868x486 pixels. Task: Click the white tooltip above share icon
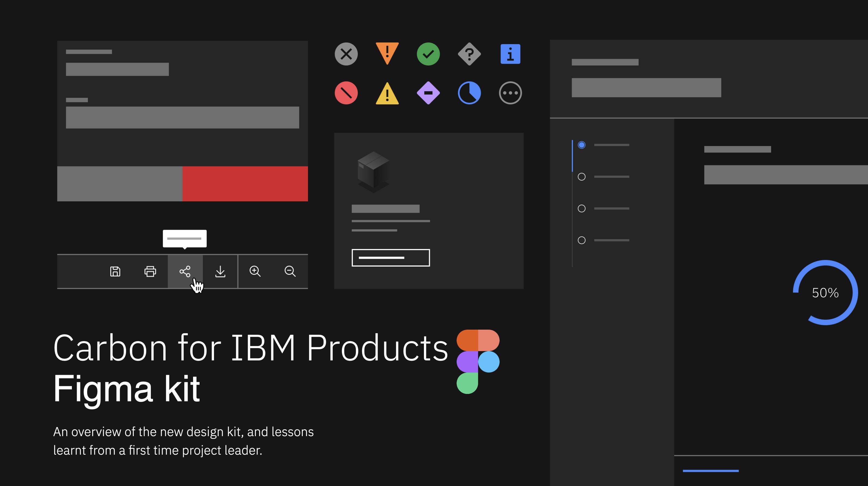tap(185, 239)
